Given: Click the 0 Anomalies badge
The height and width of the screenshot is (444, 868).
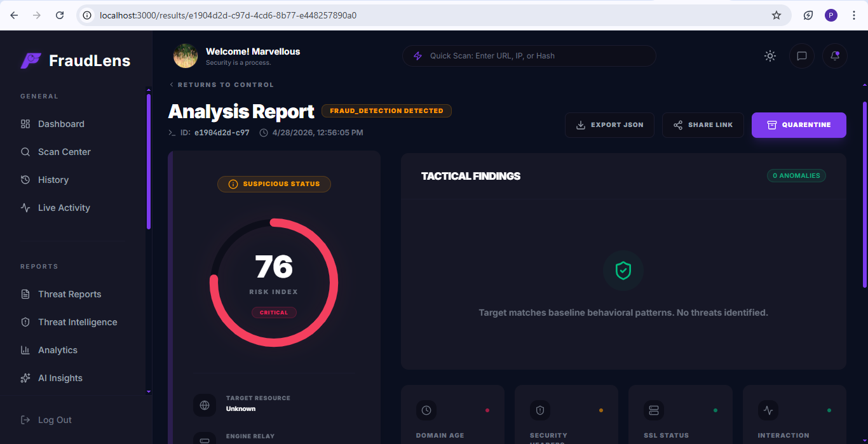Looking at the screenshot, I should click(x=796, y=175).
